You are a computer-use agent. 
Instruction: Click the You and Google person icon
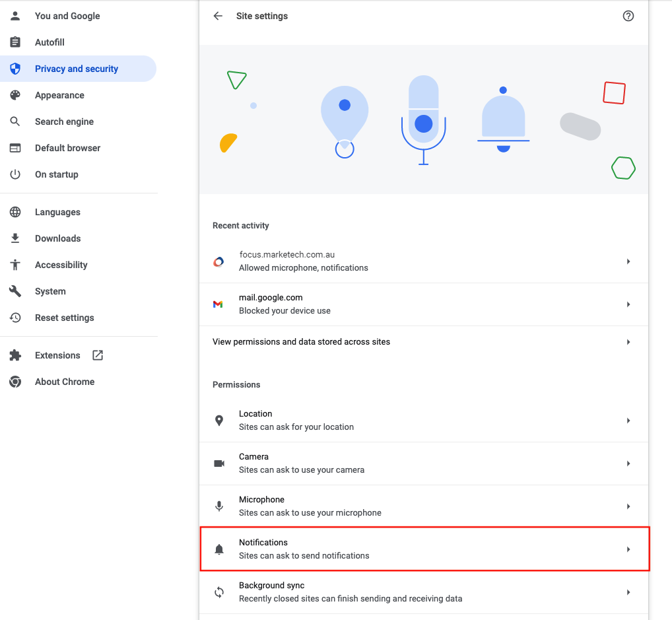pyautogui.click(x=15, y=16)
